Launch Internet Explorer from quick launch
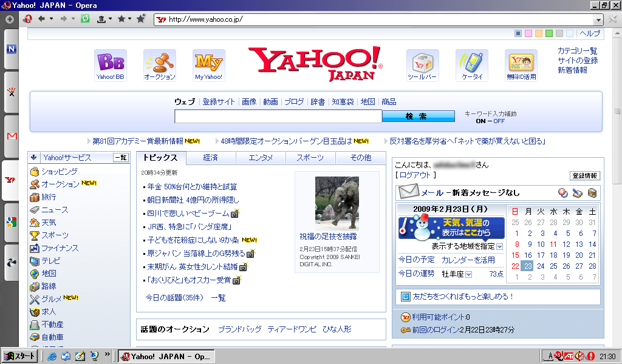This screenshot has height=364, width=622. pyautogui.click(x=52, y=356)
